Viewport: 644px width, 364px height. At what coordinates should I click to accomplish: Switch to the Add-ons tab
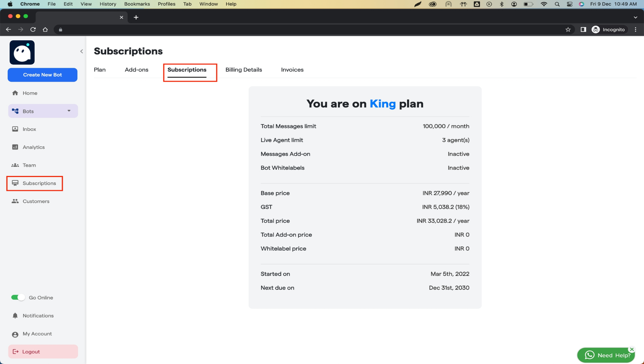pos(137,70)
